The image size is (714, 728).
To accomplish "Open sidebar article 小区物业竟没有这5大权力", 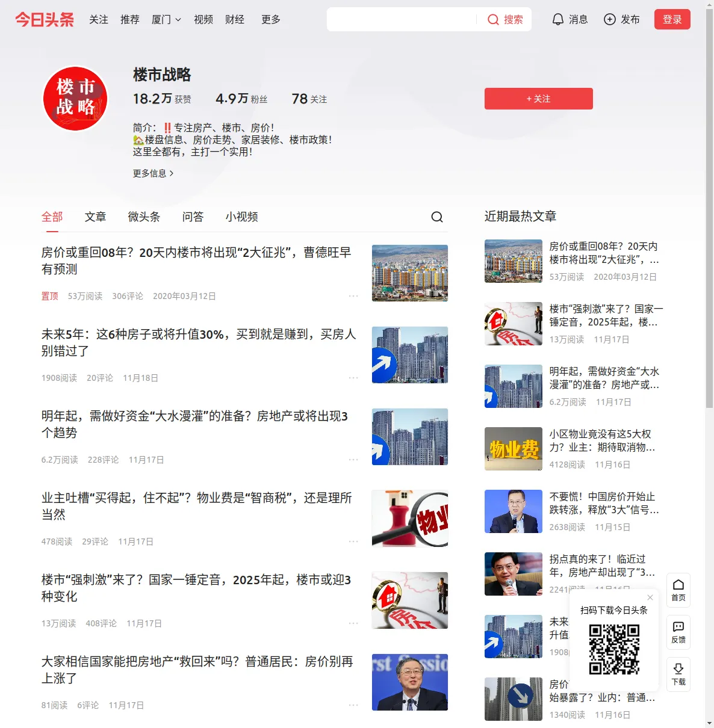I will click(x=602, y=440).
